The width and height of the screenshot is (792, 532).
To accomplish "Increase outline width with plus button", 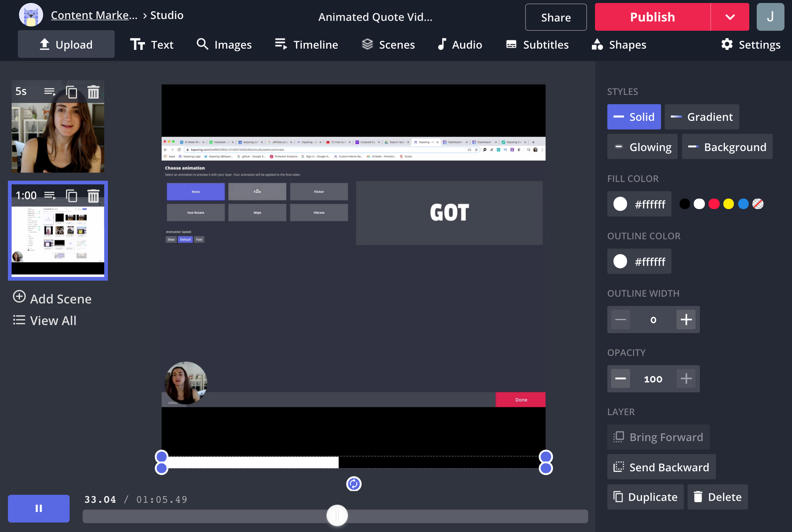I will (x=686, y=319).
